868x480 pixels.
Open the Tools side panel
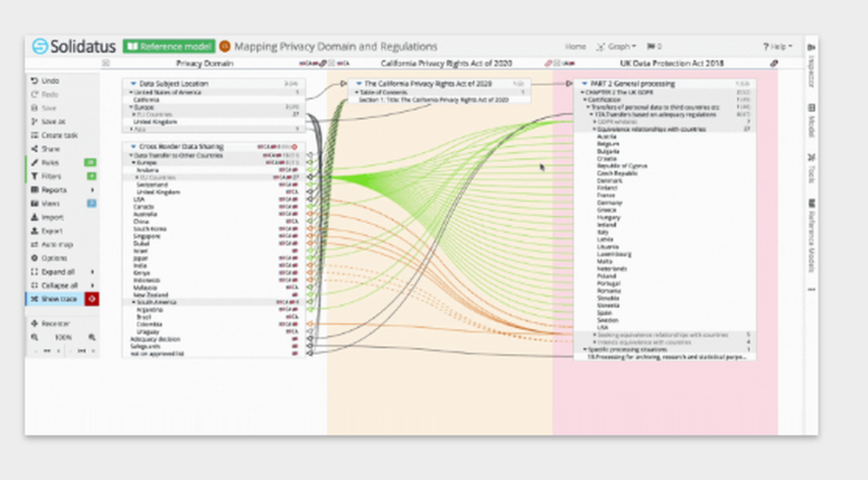[812, 168]
